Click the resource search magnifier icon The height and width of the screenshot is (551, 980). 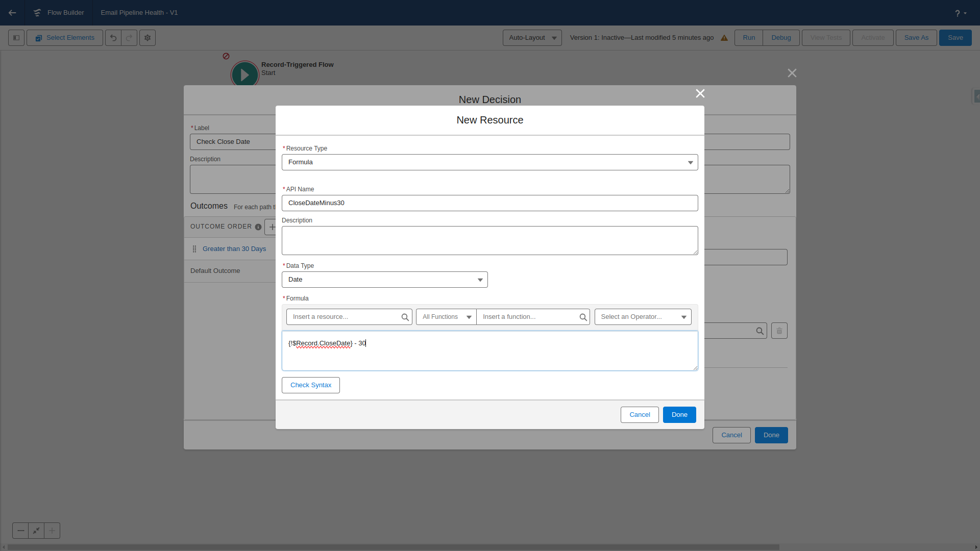pyautogui.click(x=405, y=317)
